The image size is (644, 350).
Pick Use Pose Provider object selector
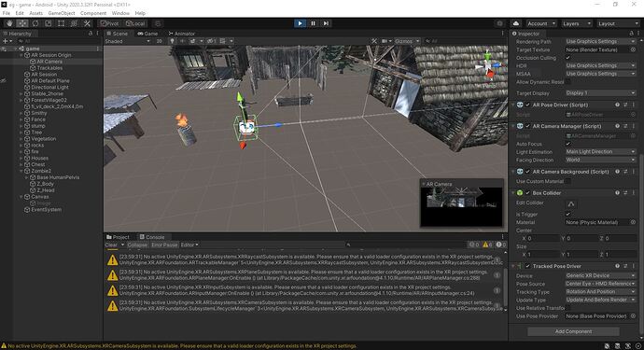coord(633,316)
